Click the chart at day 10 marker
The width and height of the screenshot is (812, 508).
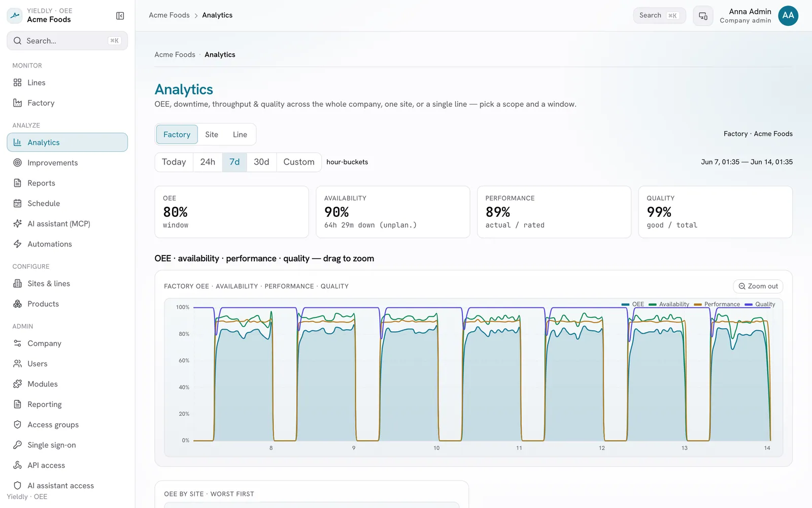pos(436,448)
